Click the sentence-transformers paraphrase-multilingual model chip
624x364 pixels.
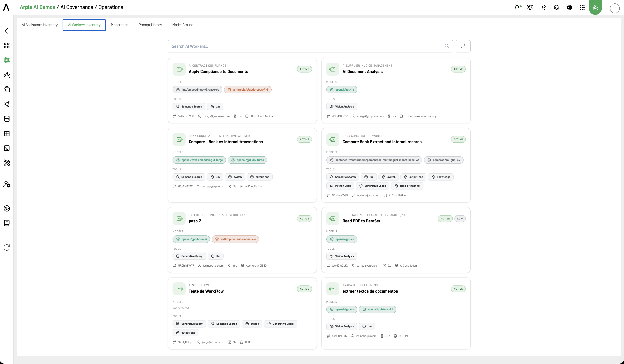click(374, 160)
